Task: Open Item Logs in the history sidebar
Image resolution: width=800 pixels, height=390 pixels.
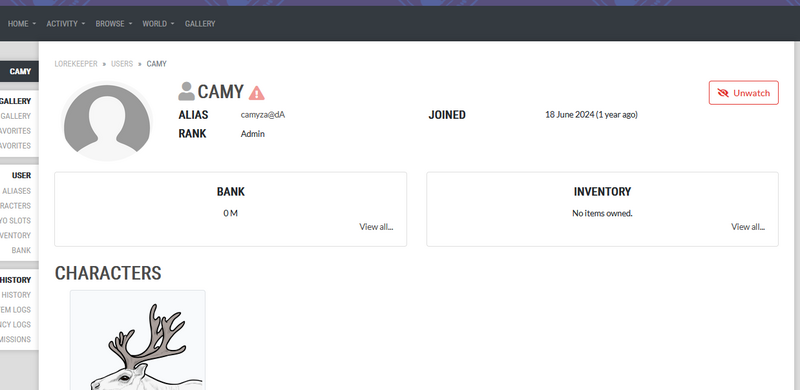Action: tap(15, 309)
